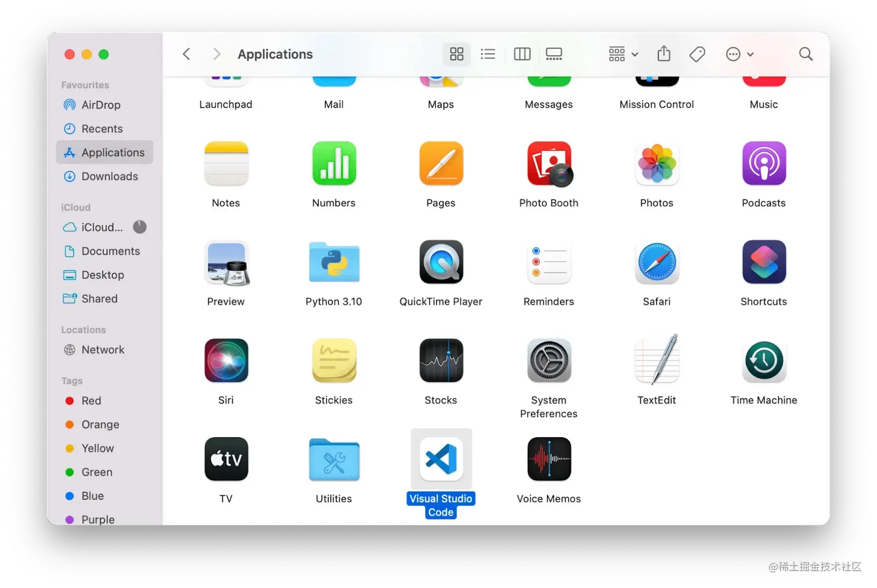The image size is (877, 588).
Task: Click the iCloud storage progress indicator
Action: tap(140, 227)
